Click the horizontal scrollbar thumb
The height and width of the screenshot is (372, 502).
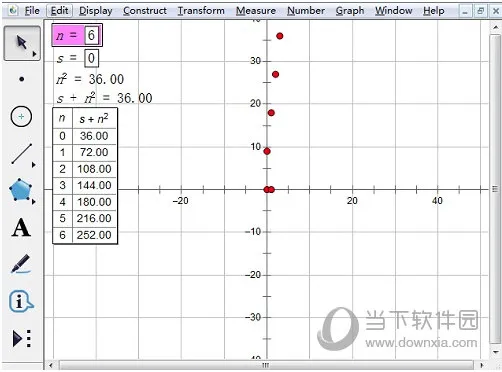coord(265,365)
